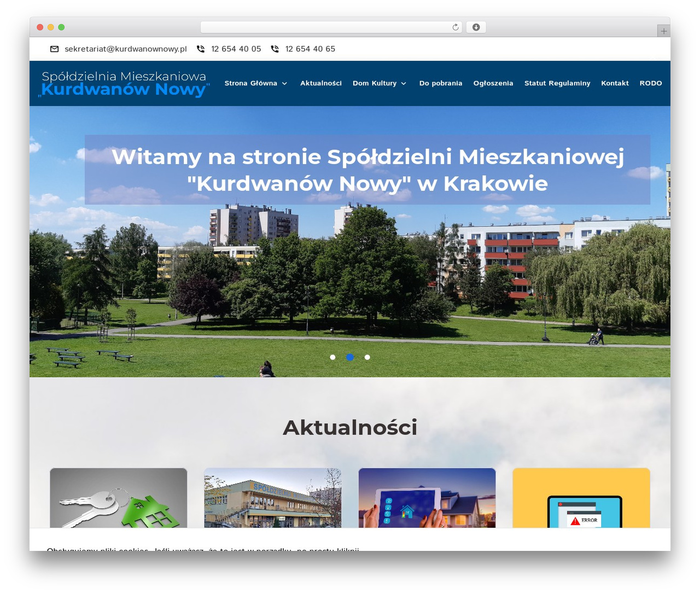Open Statut Regulaminy page
Viewport: 700px width, 593px height.
coord(557,83)
